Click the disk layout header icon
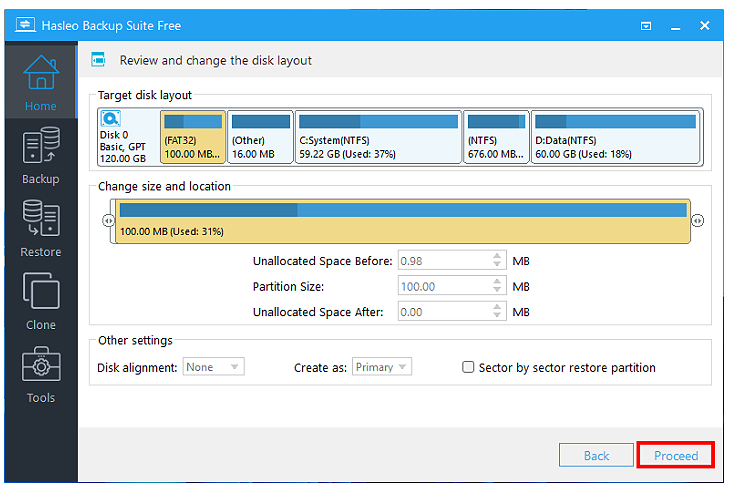Image resolution: width=732 pixels, height=494 pixels. tap(98, 60)
